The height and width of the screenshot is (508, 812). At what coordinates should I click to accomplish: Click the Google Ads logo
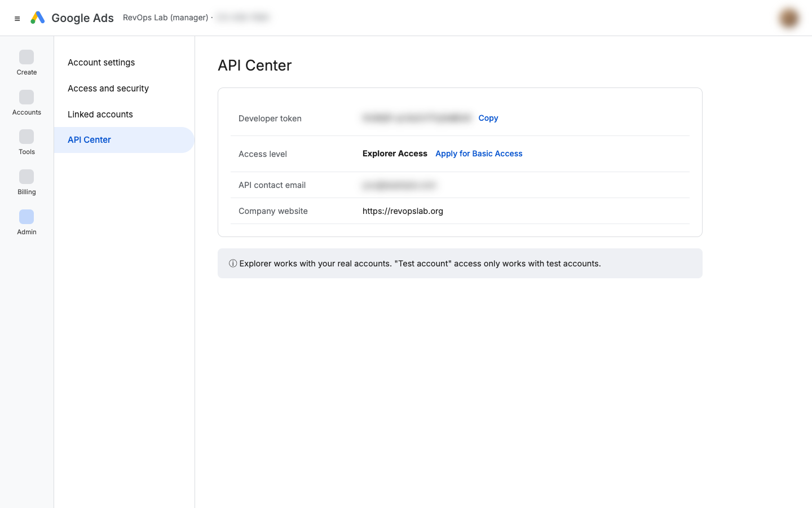click(x=38, y=18)
